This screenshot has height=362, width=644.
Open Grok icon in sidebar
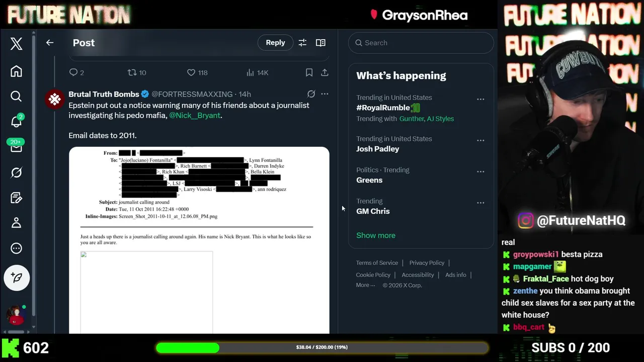click(17, 172)
